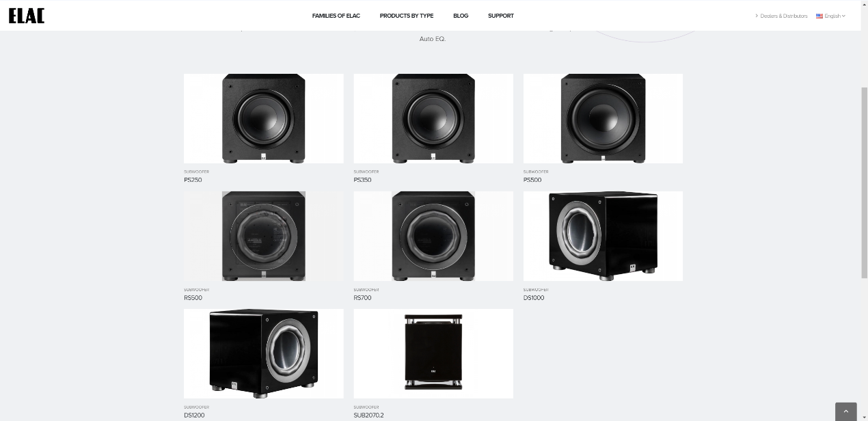This screenshot has width=868, height=421.
Task: Click the SUB2070.2 product name link
Action: click(x=368, y=416)
